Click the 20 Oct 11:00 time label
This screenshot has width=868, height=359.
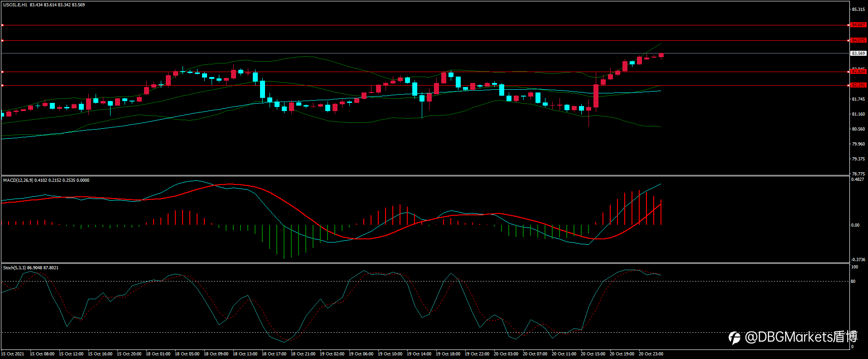point(564,354)
